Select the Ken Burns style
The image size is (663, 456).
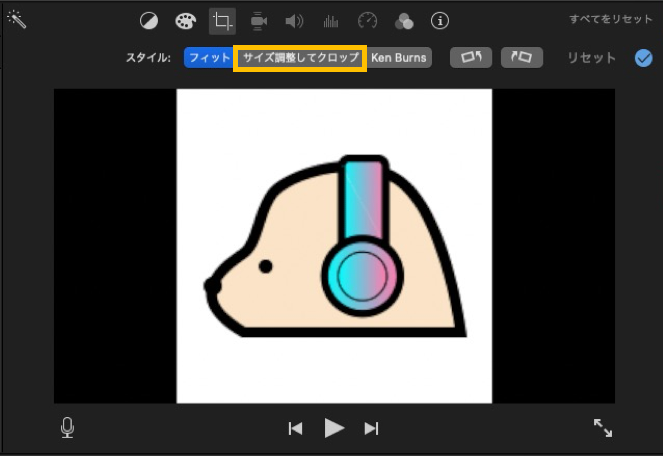[x=399, y=58]
